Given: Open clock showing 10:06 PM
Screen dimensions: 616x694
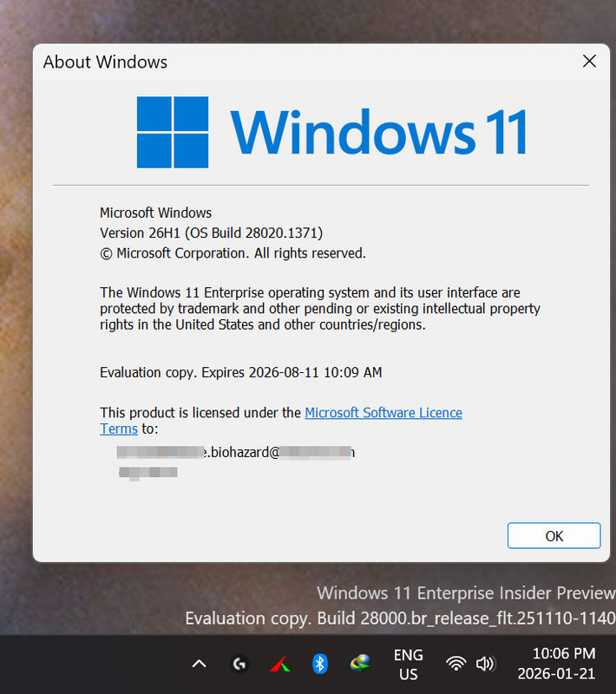Looking at the screenshot, I should (564, 653).
